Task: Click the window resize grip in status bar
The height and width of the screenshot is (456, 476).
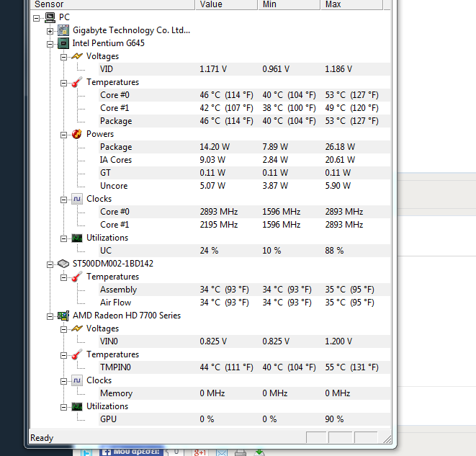Action: click(387, 439)
